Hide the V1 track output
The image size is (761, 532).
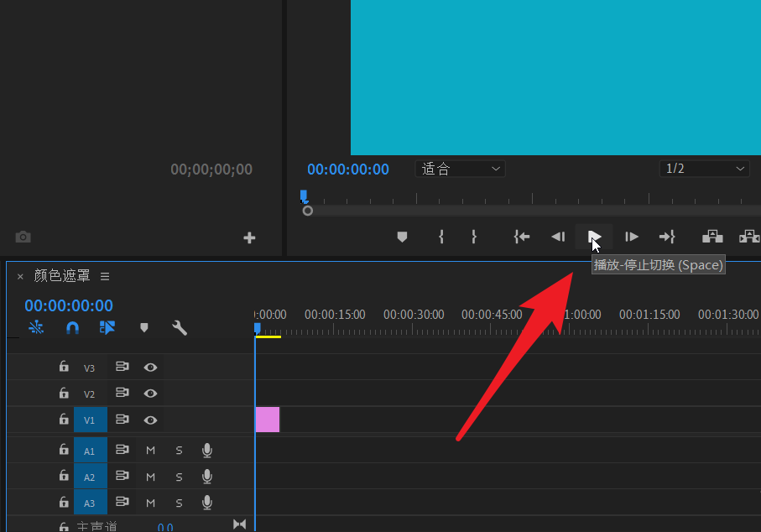point(150,420)
